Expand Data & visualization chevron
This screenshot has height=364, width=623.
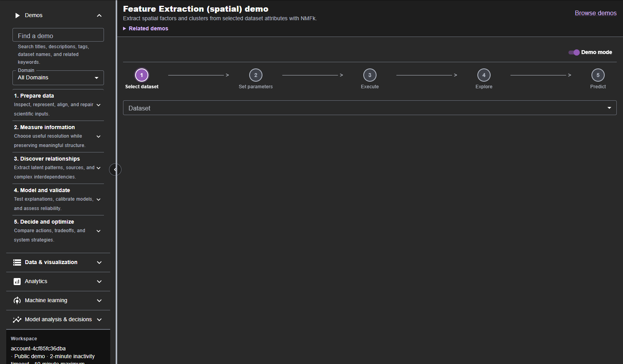99,262
